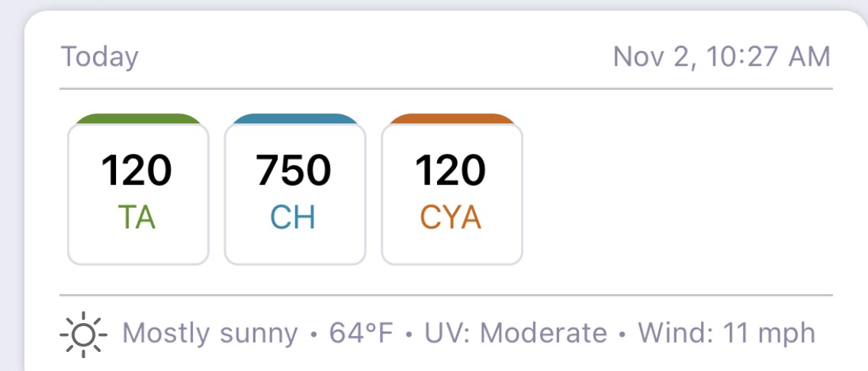Click the 64°F temperature reading
This screenshot has height=371, width=868.
click(x=361, y=334)
